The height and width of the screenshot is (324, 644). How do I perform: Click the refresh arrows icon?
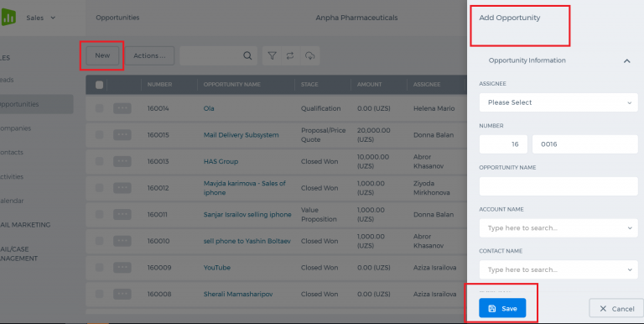click(290, 55)
